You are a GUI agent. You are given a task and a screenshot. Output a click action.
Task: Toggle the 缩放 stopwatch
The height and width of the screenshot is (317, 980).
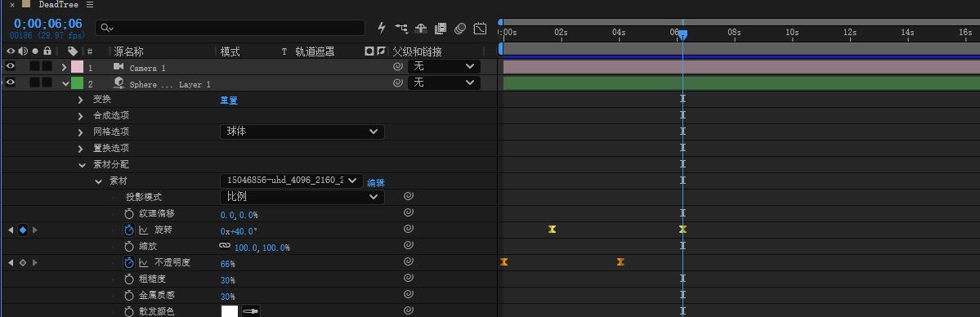pyautogui.click(x=129, y=247)
